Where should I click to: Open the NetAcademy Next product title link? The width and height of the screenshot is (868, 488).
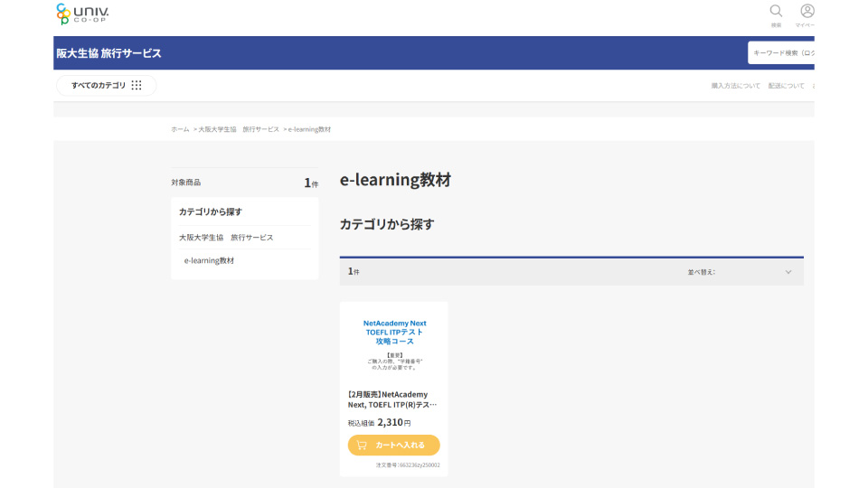[392, 399]
